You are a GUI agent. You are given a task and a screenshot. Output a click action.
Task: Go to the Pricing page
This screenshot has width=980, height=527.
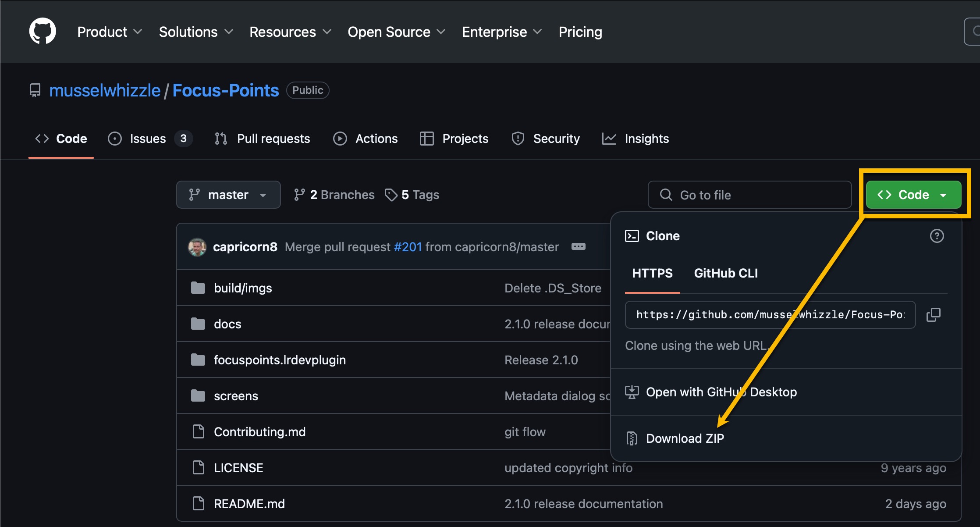(x=580, y=32)
